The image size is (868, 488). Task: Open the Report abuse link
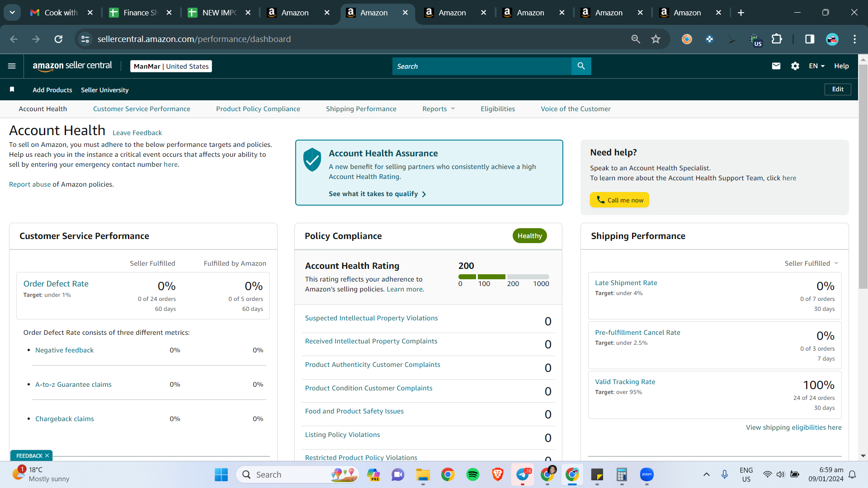click(x=30, y=184)
